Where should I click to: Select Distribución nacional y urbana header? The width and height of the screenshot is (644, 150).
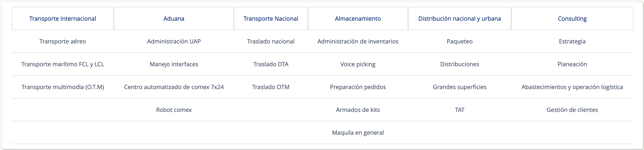click(x=460, y=19)
